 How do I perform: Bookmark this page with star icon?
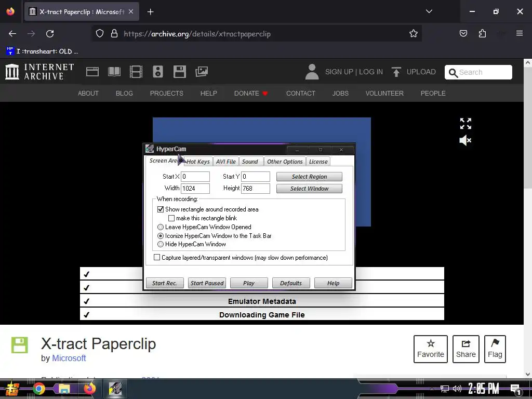[413, 34]
